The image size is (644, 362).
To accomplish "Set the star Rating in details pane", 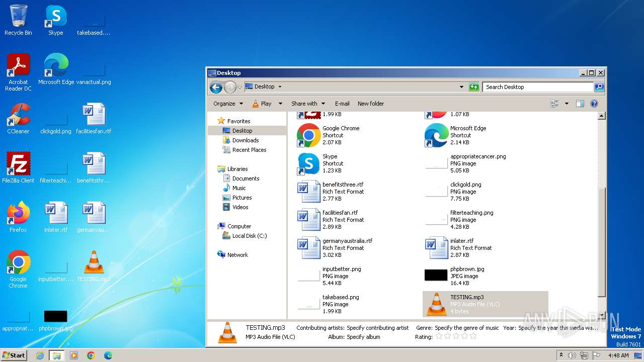I will (456, 336).
